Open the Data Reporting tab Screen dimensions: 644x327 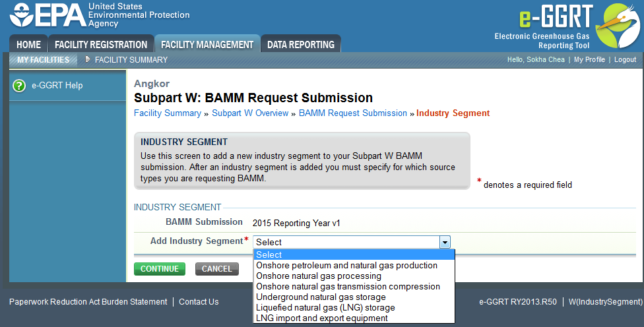tap(301, 44)
